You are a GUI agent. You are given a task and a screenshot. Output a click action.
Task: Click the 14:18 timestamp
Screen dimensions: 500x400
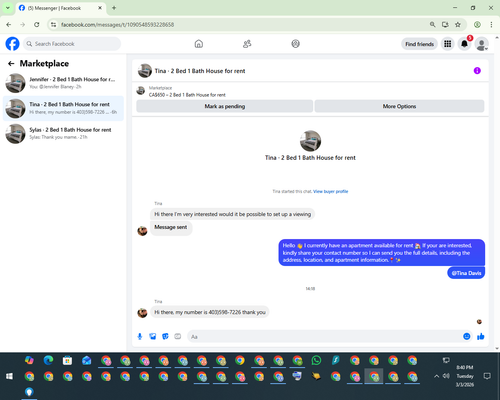point(310,289)
